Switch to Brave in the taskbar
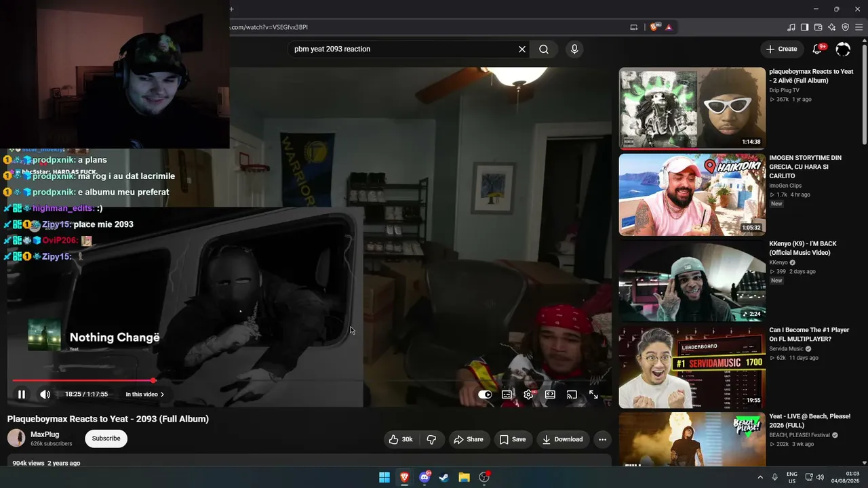 coord(404,477)
